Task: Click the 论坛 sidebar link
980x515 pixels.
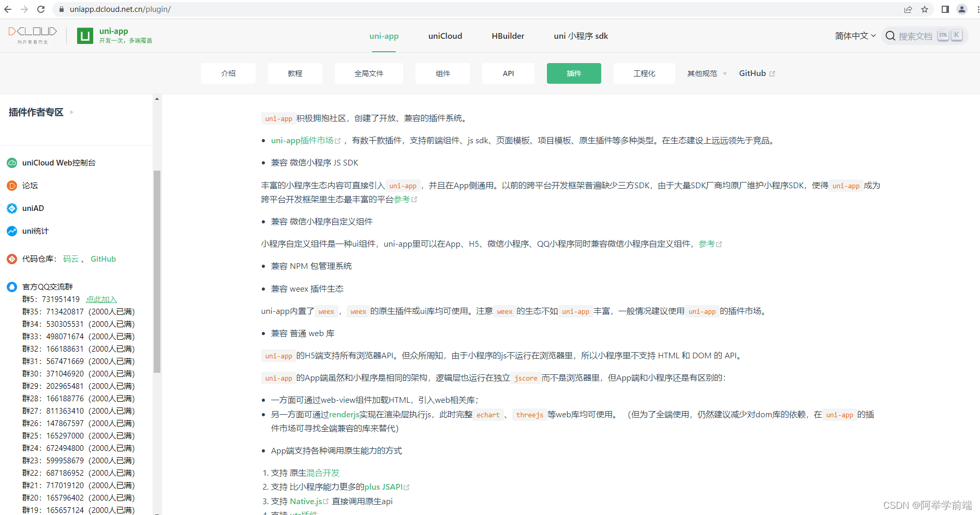Action: pyautogui.click(x=30, y=186)
